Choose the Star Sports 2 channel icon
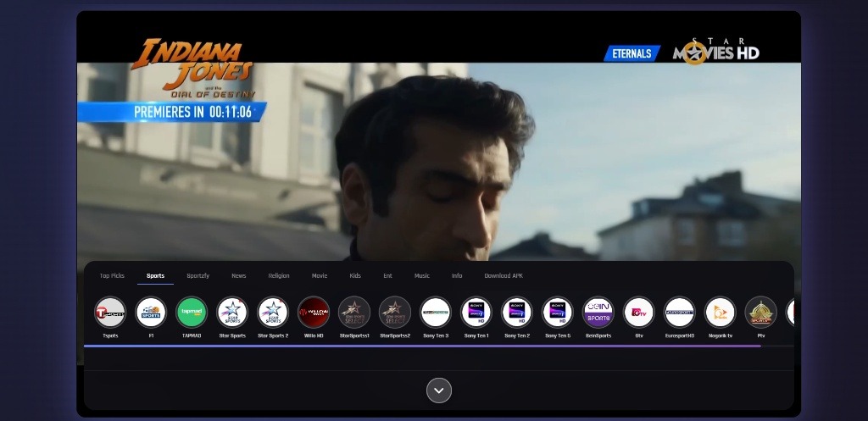 point(273,312)
